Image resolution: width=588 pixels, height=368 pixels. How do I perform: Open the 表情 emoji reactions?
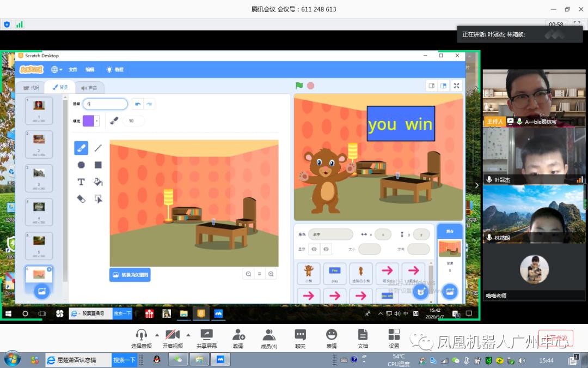click(x=332, y=339)
